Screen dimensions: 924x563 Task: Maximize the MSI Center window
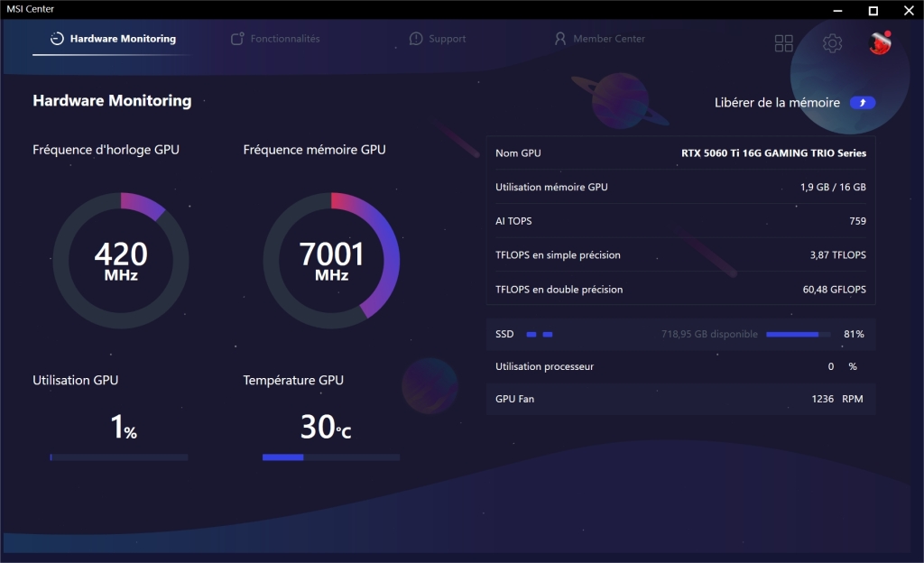tap(873, 10)
